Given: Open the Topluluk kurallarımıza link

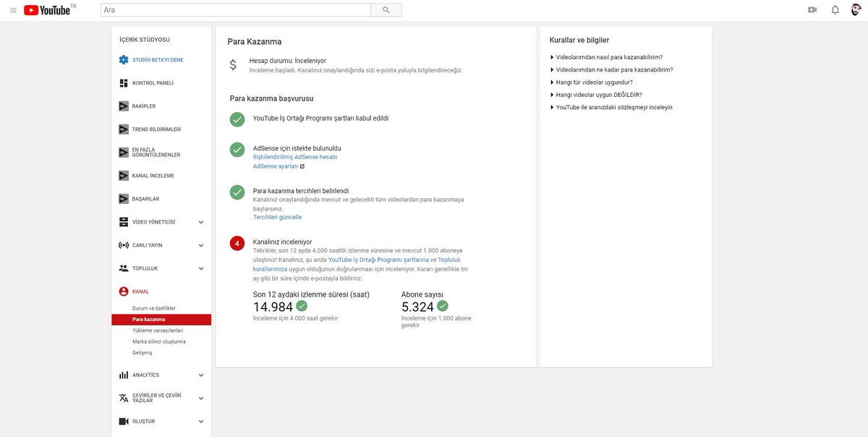Looking at the screenshot, I should point(357,263).
